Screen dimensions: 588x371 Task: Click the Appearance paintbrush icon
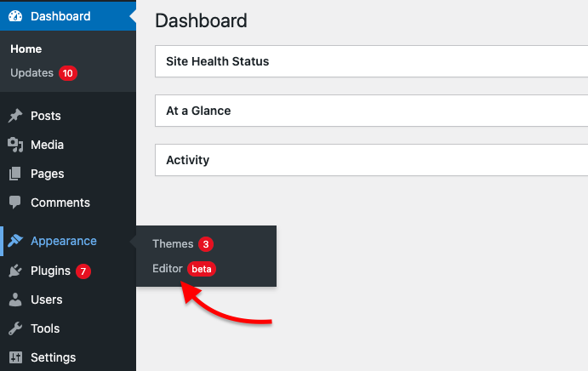tap(15, 241)
